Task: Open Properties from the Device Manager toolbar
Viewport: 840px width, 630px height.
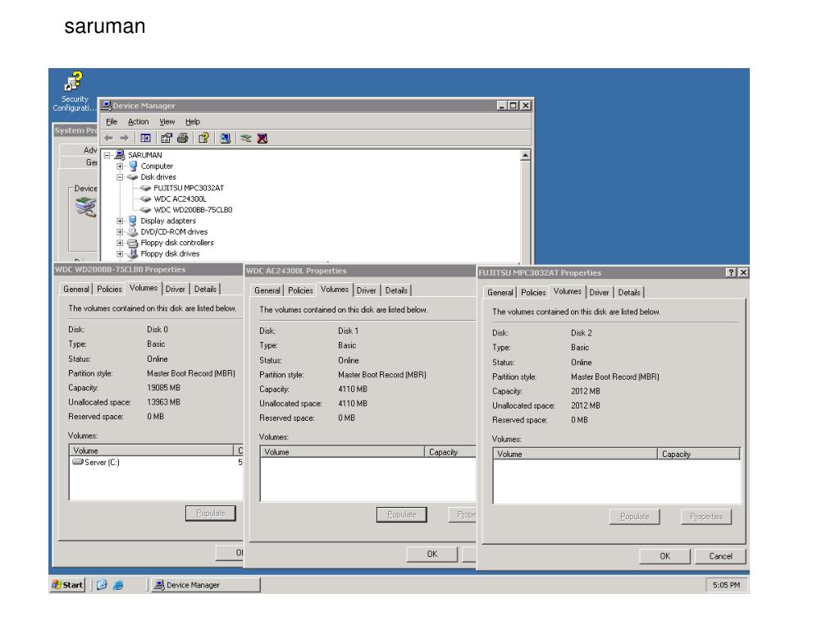Action: click(x=166, y=138)
